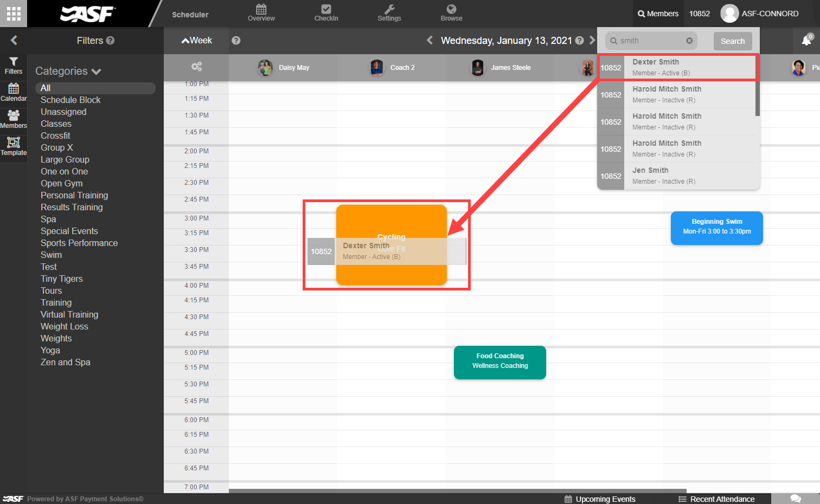This screenshot has height=504, width=820.
Task: Filter by Personal Training category
Action: coord(74,195)
